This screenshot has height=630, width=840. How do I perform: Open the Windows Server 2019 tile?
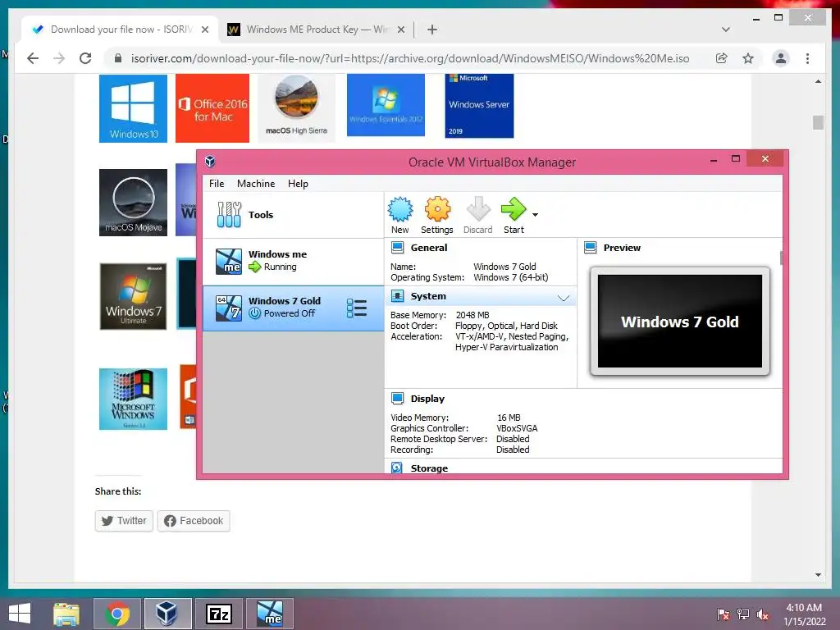pos(479,106)
